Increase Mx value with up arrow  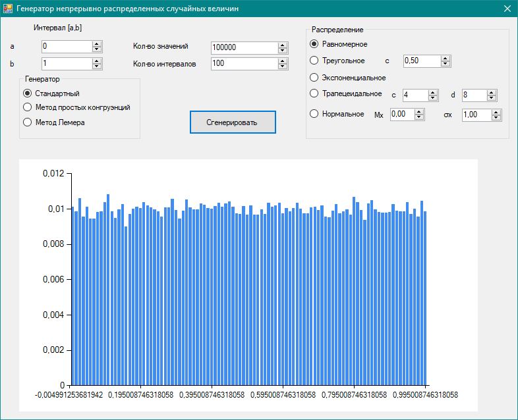tap(419, 112)
